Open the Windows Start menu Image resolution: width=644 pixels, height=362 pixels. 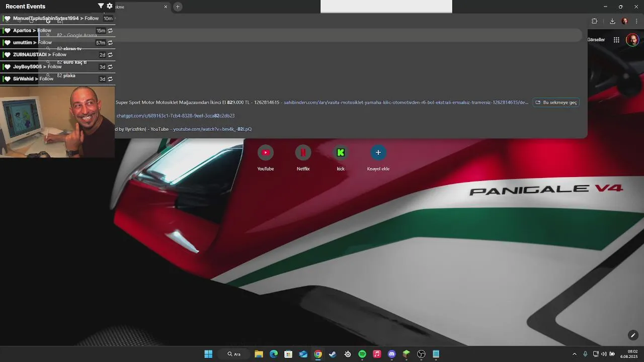pos(208,354)
